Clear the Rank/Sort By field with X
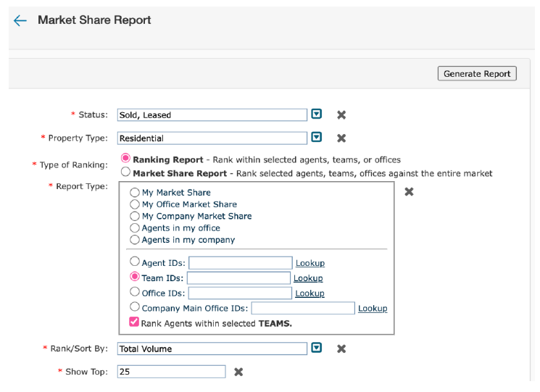 point(341,349)
